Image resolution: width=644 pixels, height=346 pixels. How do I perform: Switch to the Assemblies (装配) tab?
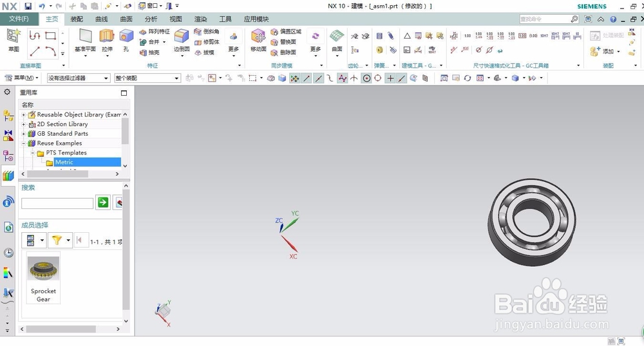[77, 19]
